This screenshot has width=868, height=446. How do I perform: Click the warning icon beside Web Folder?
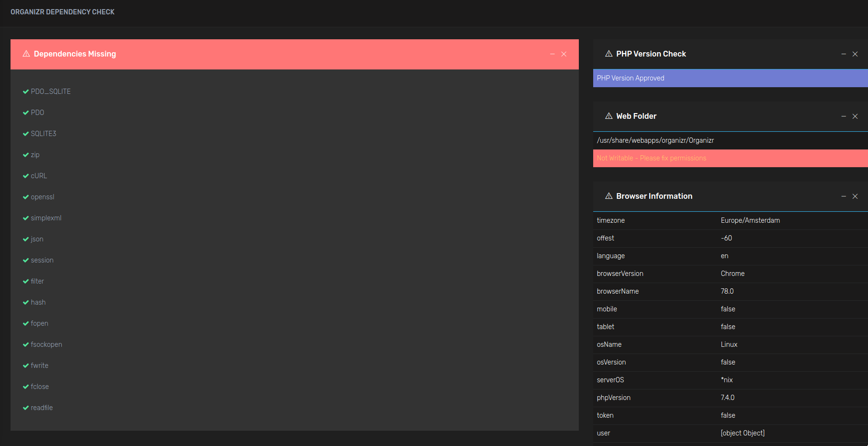pyautogui.click(x=609, y=116)
